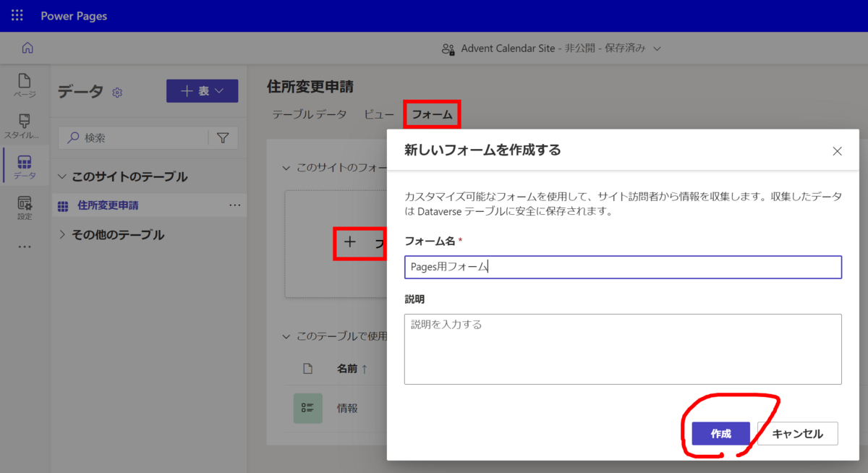
Task: Open the 設定 workspace in sidebar
Action: 25,207
